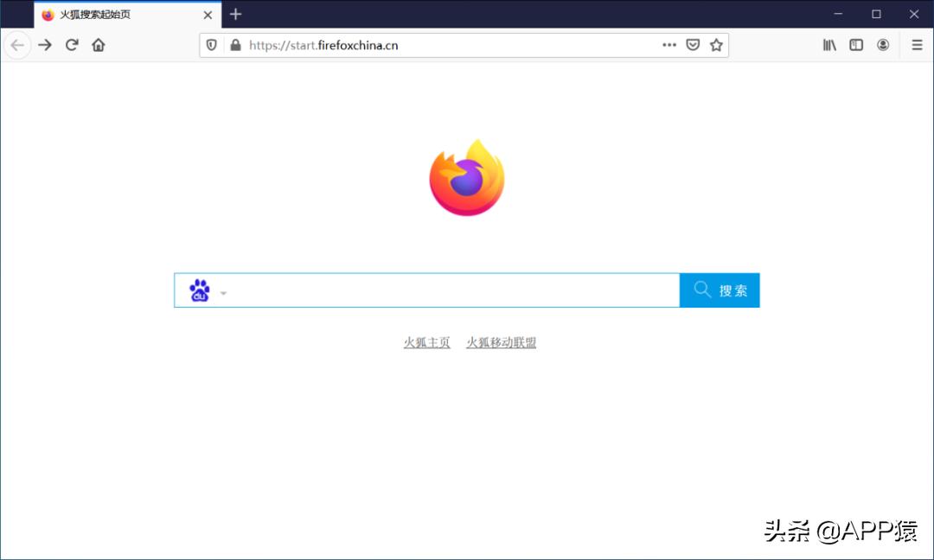Open the sidebar panel icon
This screenshot has width=934, height=560.
click(855, 45)
